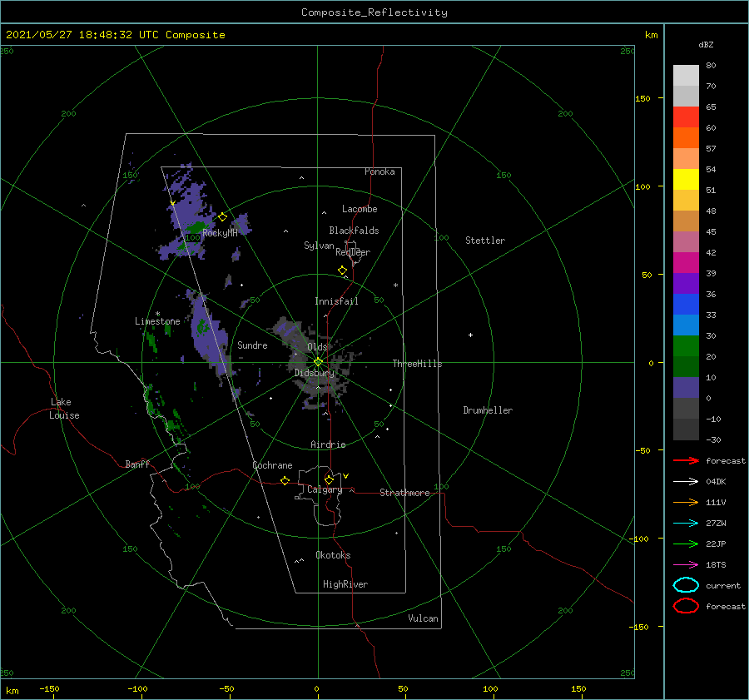The width and height of the screenshot is (749, 700).
Task: Click the green 22JP arrow icon
Action: tap(686, 544)
